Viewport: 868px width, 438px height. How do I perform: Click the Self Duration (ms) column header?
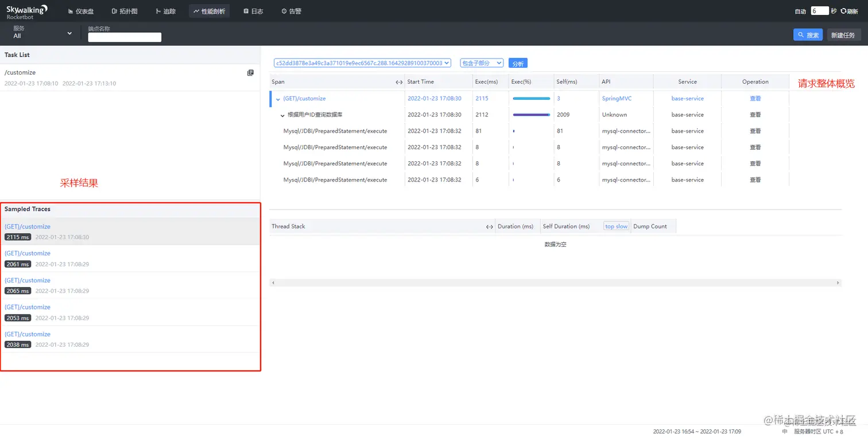(566, 226)
